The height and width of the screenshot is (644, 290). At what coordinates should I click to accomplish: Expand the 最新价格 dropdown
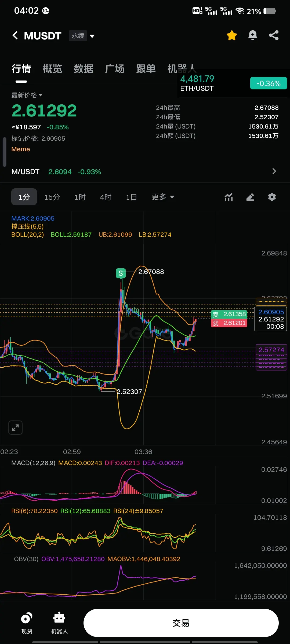point(27,95)
